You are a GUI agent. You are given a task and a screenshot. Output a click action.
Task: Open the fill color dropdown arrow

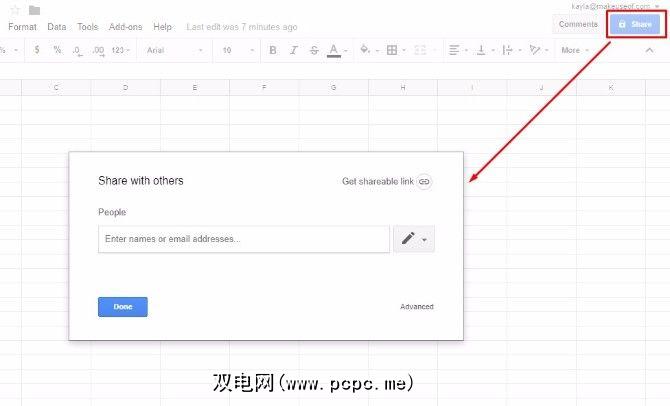click(377, 51)
